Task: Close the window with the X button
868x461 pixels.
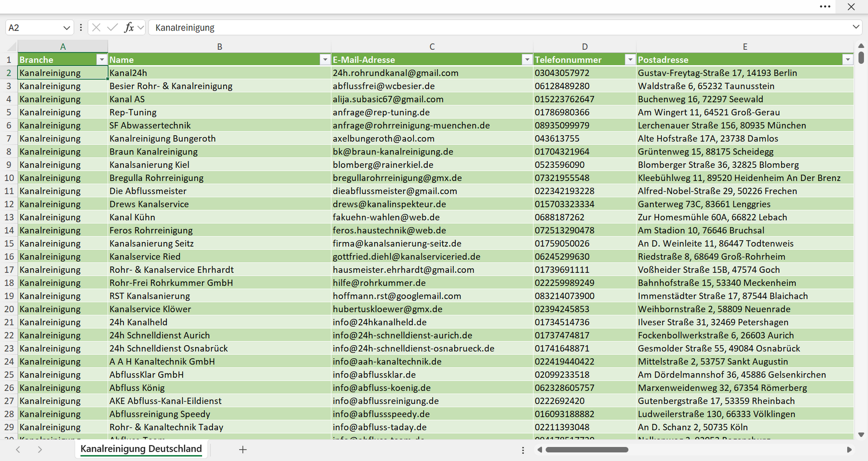Action: pos(851,7)
